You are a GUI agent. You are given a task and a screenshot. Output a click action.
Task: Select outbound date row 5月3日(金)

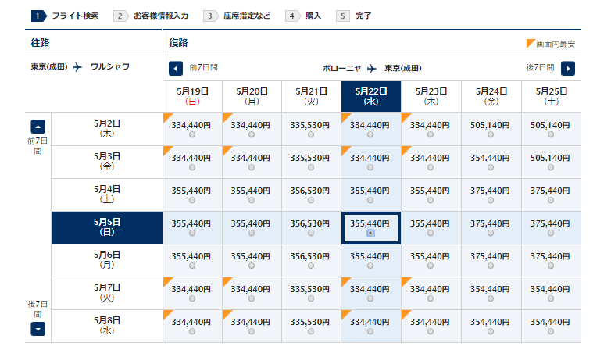[x=107, y=162]
